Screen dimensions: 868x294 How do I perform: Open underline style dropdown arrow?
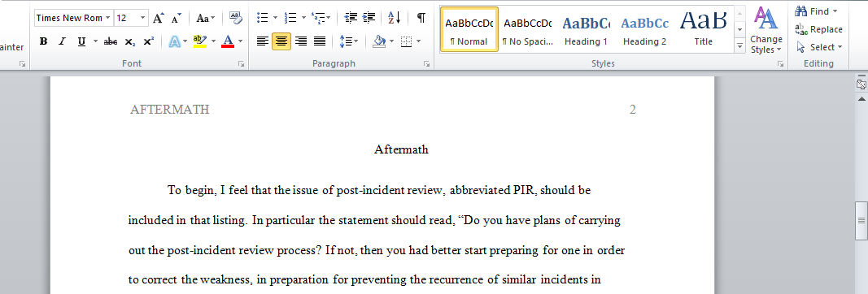[x=95, y=41]
